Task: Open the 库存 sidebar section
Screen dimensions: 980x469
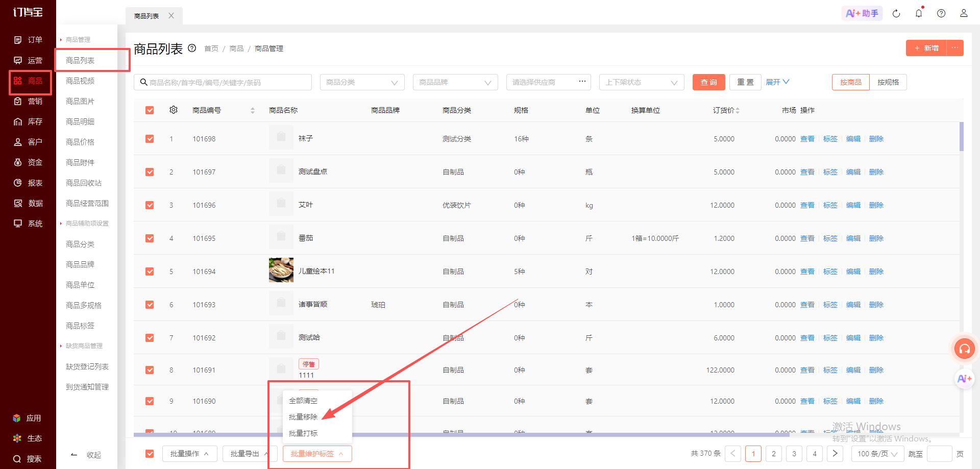Action: (x=28, y=121)
